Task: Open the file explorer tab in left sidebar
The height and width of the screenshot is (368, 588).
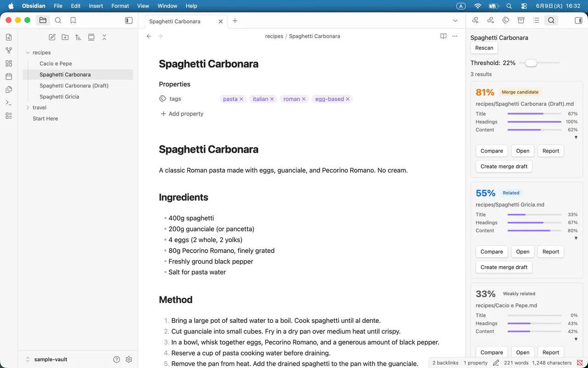Action: [43, 20]
